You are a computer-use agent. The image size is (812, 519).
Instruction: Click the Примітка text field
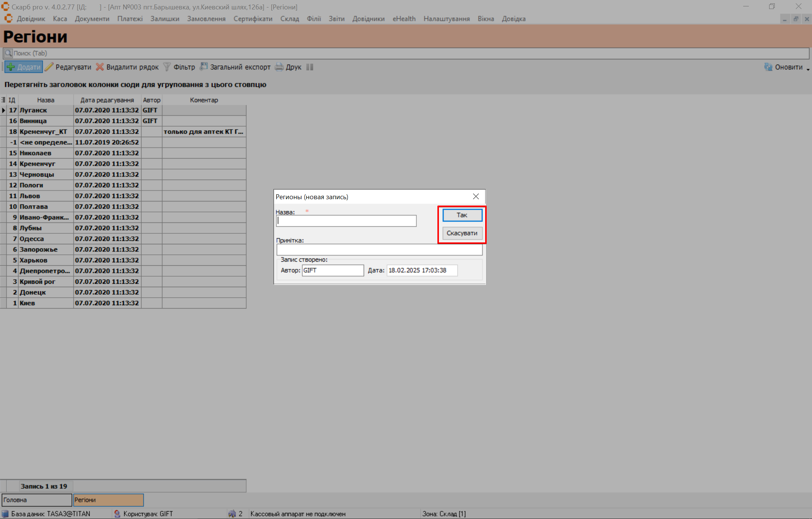point(379,250)
